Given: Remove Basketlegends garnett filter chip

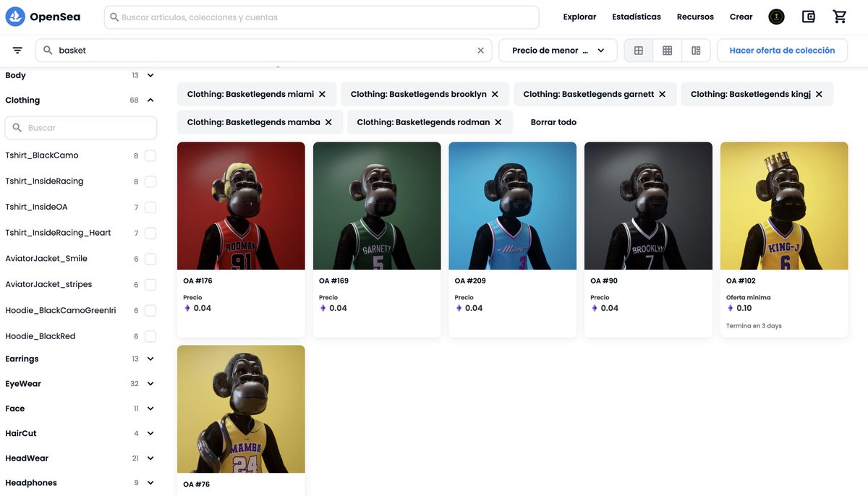Looking at the screenshot, I should [x=662, y=94].
